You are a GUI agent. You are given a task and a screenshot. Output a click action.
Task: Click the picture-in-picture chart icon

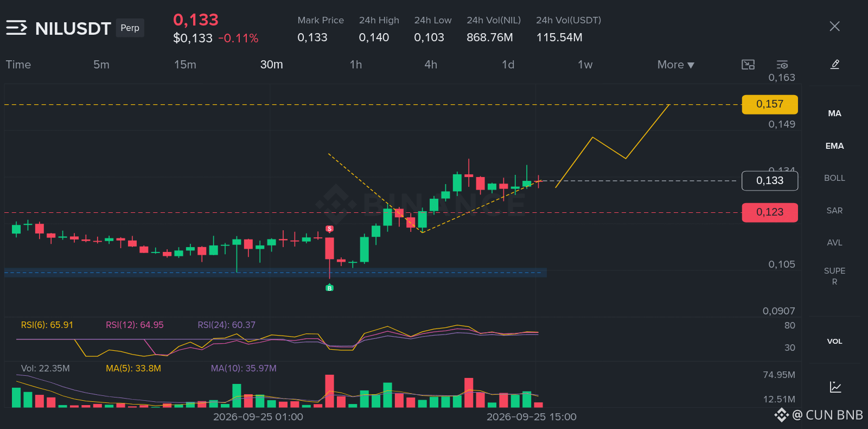748,65
